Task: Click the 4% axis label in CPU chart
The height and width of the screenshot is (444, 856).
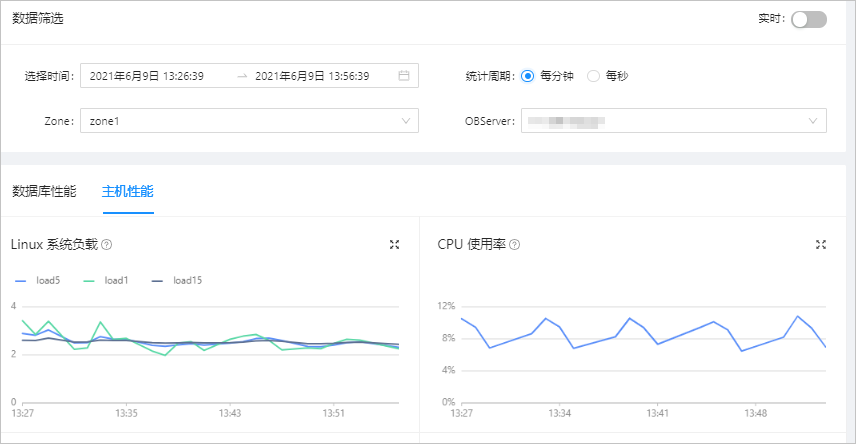Action: (448, 370)
